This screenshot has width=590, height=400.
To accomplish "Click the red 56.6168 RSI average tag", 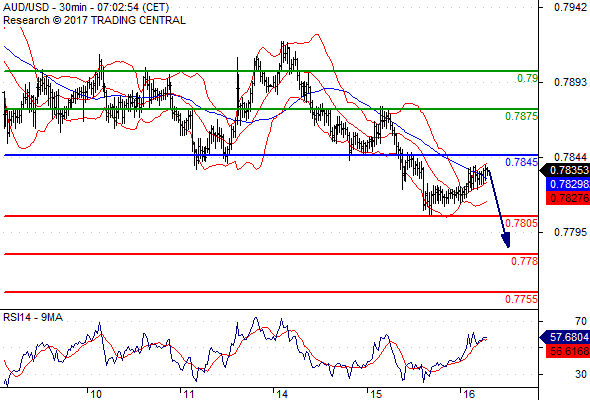I will [x=568, y=351].
